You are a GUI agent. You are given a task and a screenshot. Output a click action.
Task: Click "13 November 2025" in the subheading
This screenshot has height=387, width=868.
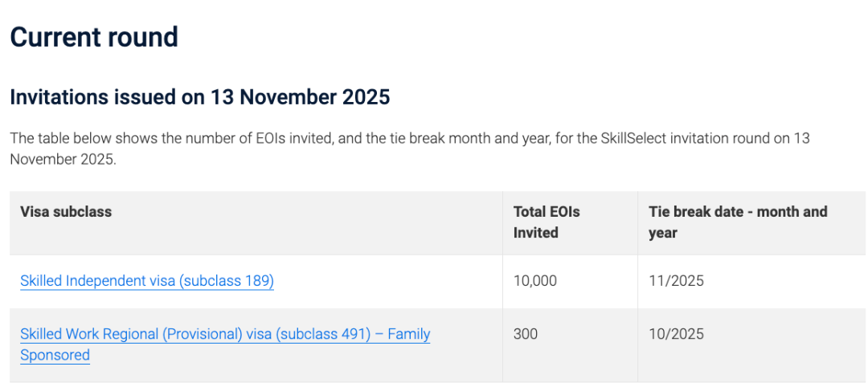301,97
